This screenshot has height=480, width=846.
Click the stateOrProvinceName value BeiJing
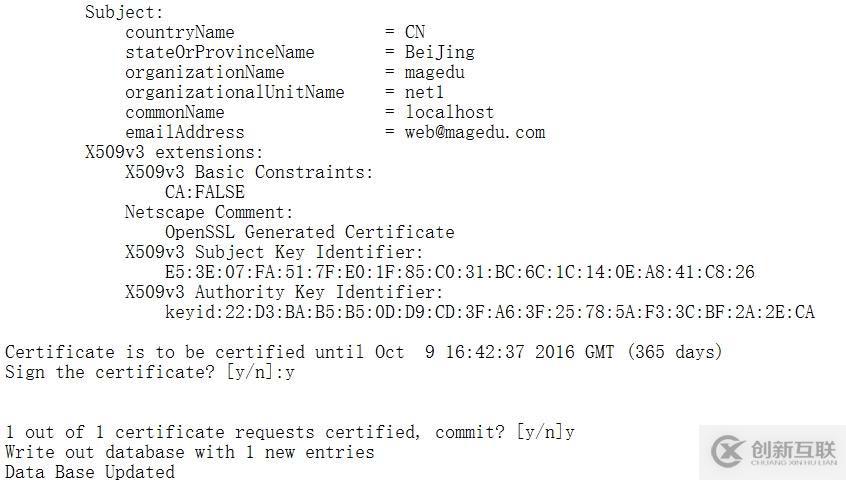click(x=439, y=52)
